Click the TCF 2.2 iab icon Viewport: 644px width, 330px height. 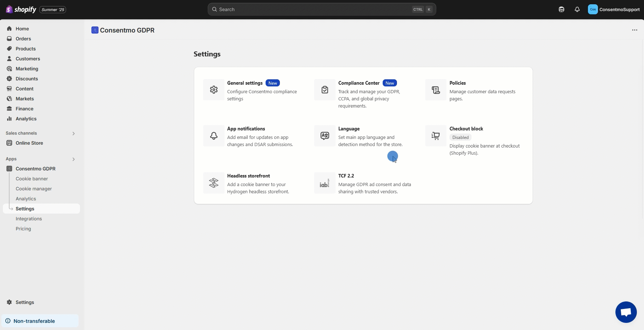[x=325, y=183]
